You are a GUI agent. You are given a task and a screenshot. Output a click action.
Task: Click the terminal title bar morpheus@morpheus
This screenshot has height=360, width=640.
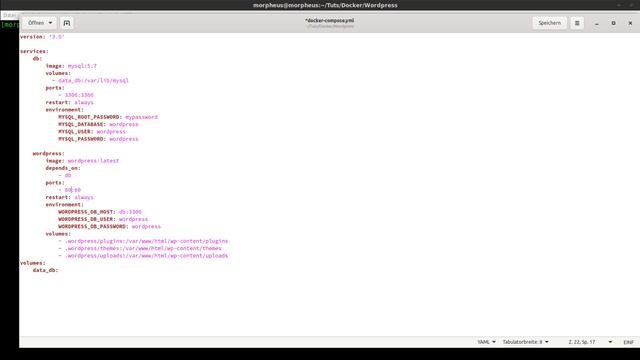click(325, 5)
